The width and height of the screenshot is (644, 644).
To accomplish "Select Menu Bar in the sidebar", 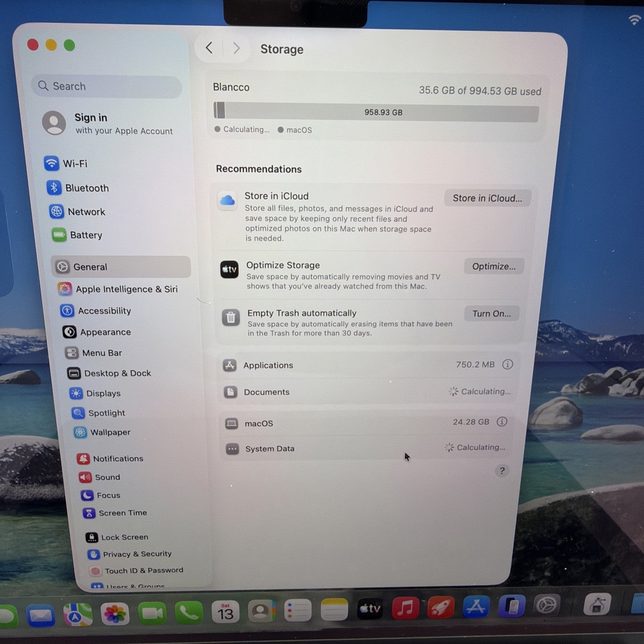I will point(93,353).
